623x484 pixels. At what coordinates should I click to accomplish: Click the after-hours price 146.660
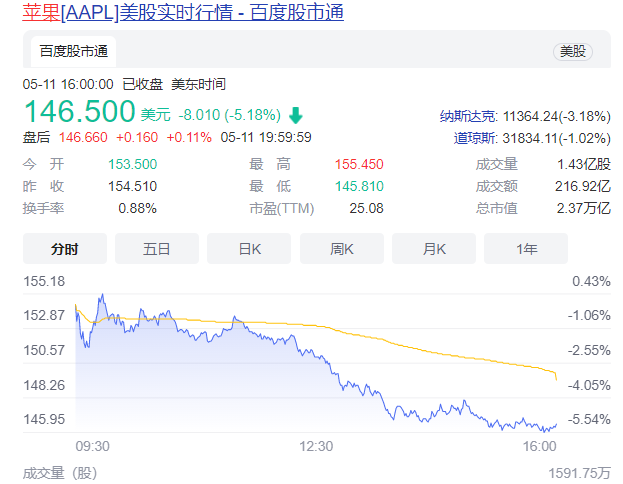point(83,137)
